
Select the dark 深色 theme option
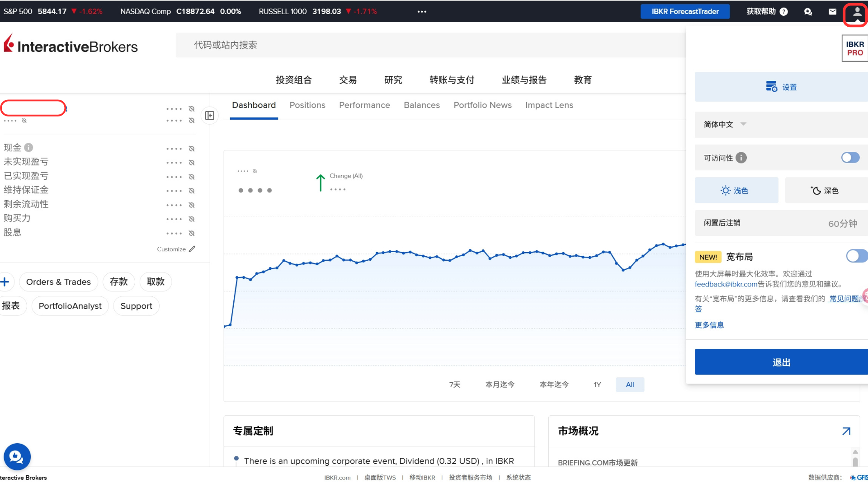point(825,191)
